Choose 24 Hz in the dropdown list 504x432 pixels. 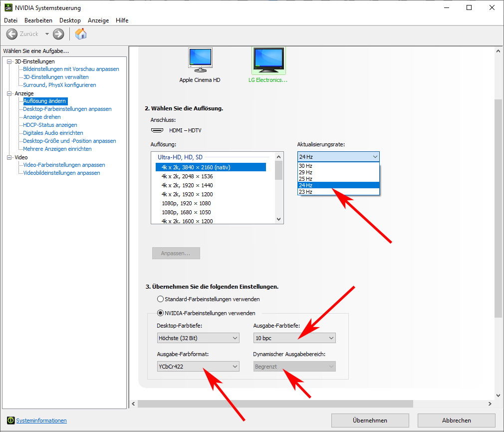click(338, 185)
